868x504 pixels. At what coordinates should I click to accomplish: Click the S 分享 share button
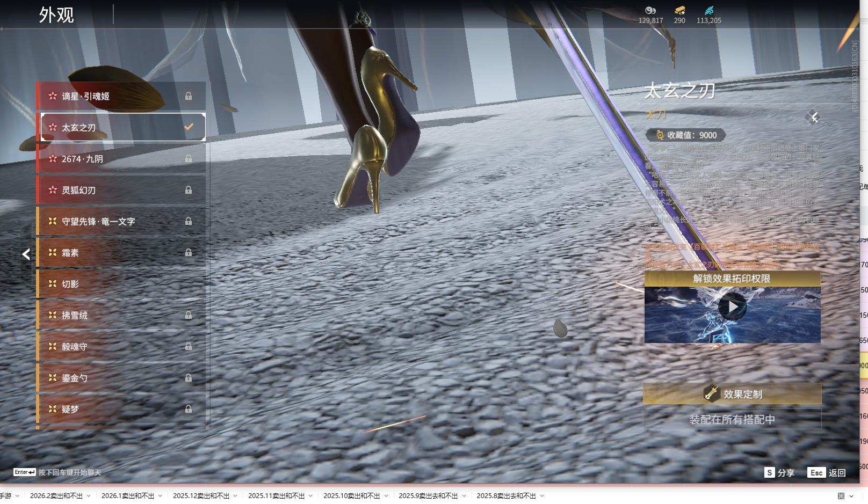[779, 472]
